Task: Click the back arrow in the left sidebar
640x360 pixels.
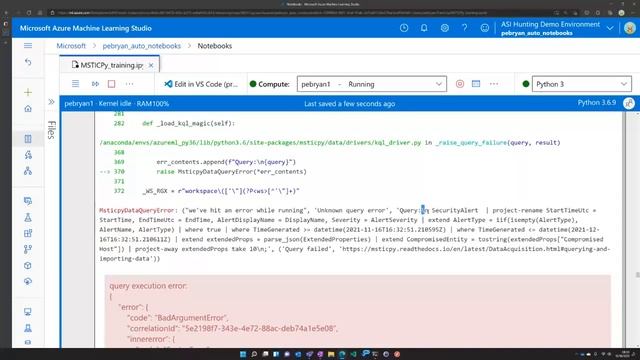Action: (28, 62)
